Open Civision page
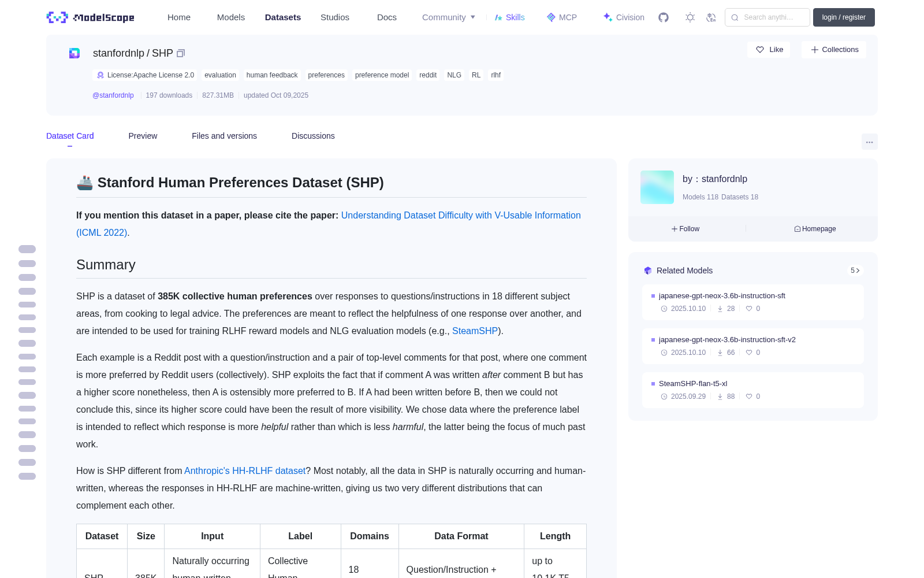924x578 pixels. pyautogui.click(x=624, y=17)
